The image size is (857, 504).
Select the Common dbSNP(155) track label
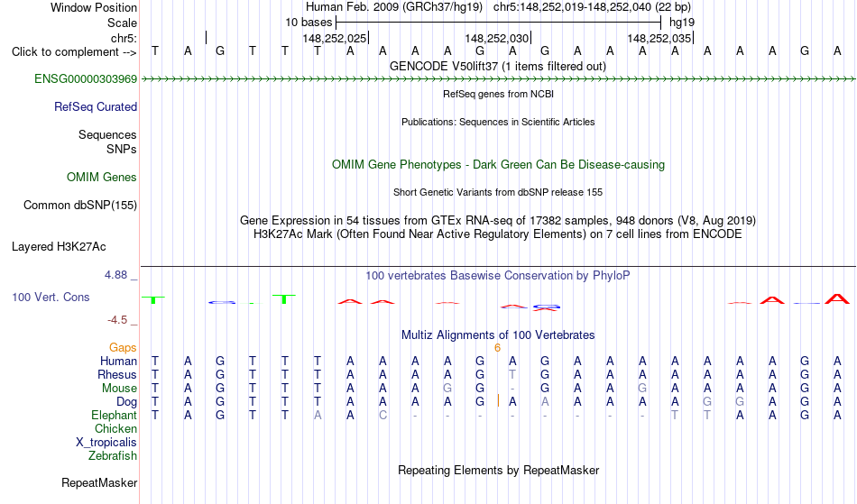[x=79, y=206]
